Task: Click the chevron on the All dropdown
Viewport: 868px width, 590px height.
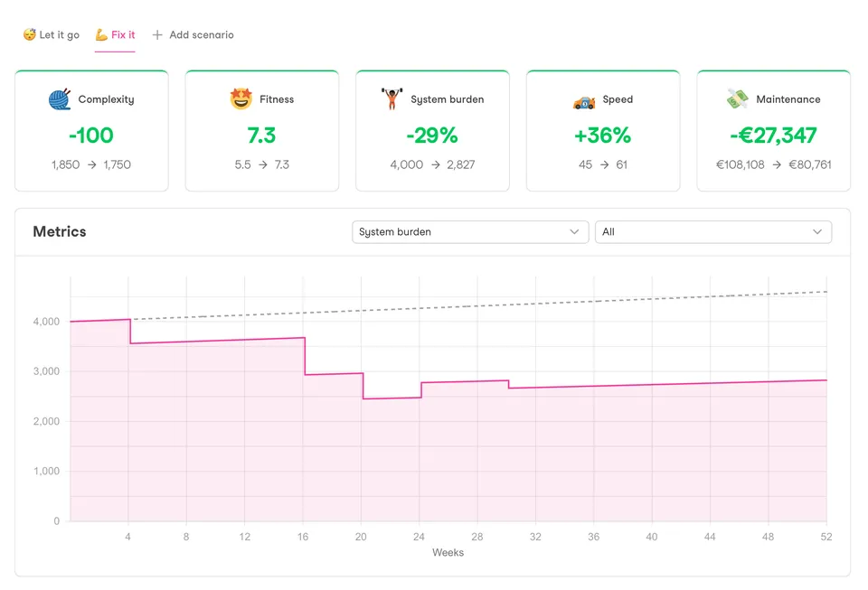Action: (817, 232)
